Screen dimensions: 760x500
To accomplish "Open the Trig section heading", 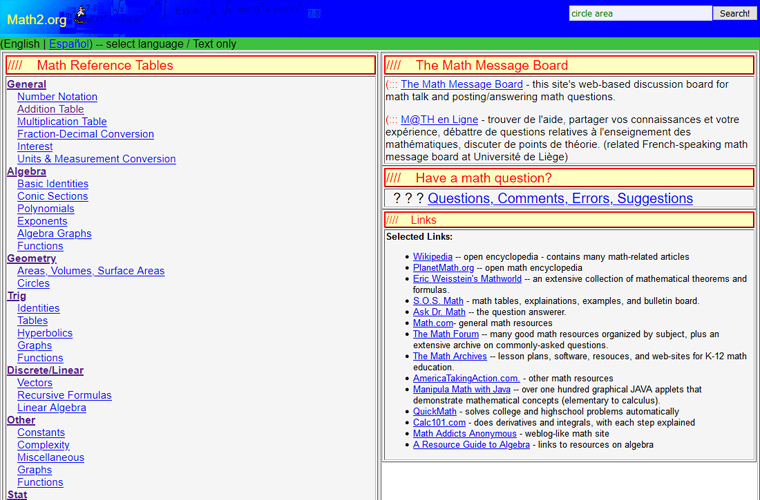I will pyautogui.click(x=16, y=296).
